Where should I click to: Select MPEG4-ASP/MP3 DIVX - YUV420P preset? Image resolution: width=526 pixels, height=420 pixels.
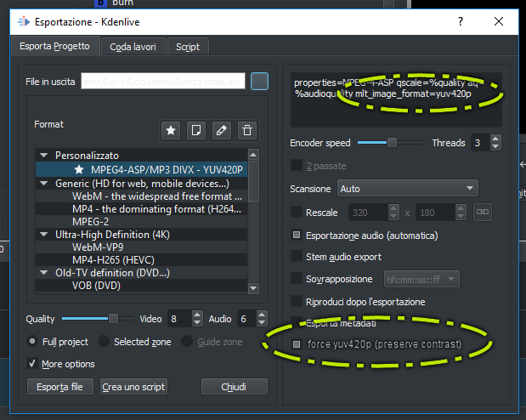click(142, 169)
